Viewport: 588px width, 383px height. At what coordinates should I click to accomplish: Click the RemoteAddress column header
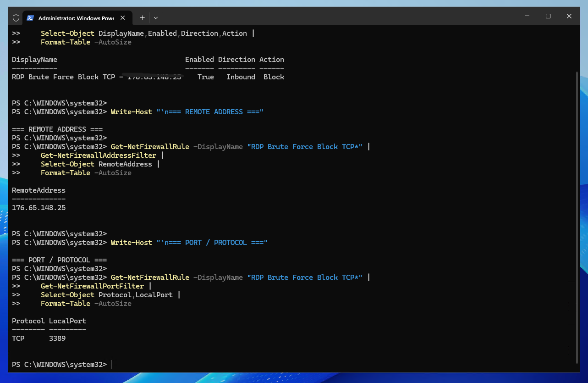point(39,190)
